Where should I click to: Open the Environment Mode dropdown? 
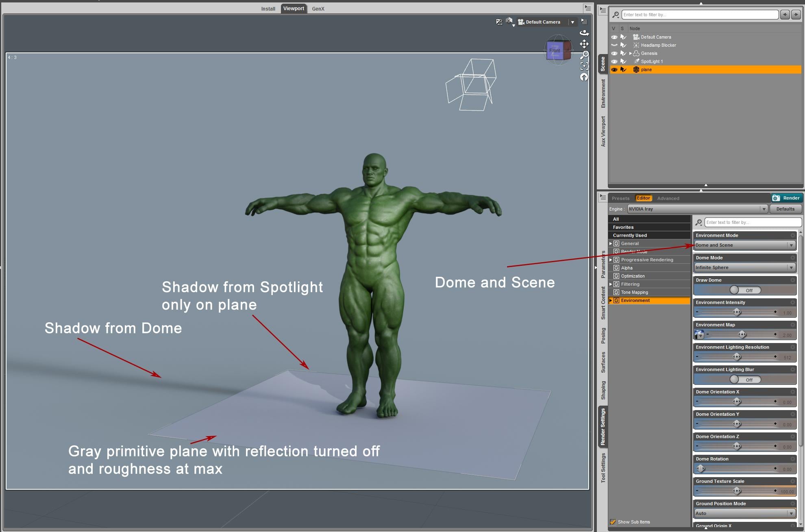click(x=745, y=245)
